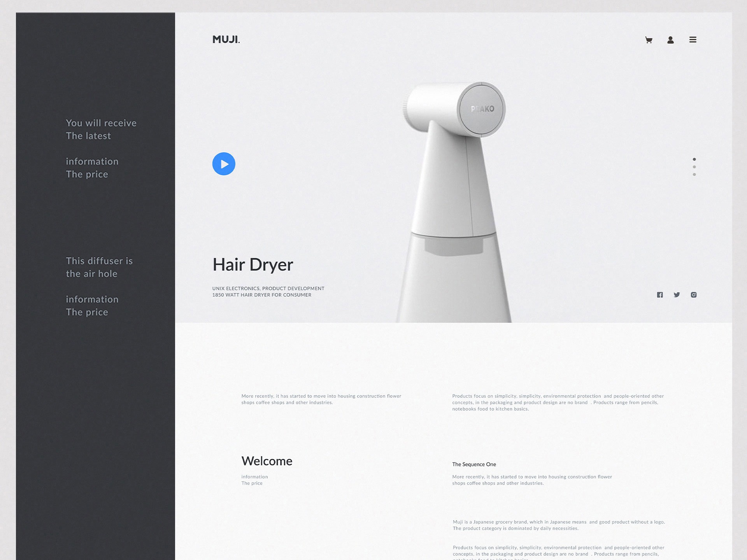Click the Welcome heading

(x=267, y=461)
